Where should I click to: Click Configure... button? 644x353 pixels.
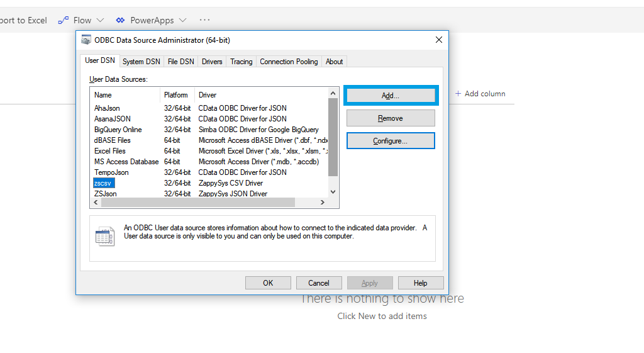coord(390,141)
